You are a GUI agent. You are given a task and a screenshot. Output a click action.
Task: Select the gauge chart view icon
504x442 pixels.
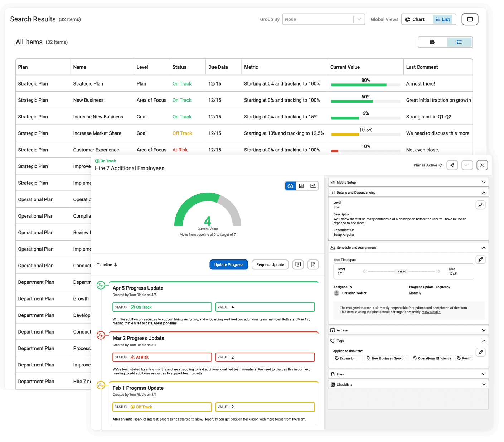click(290, 186)
